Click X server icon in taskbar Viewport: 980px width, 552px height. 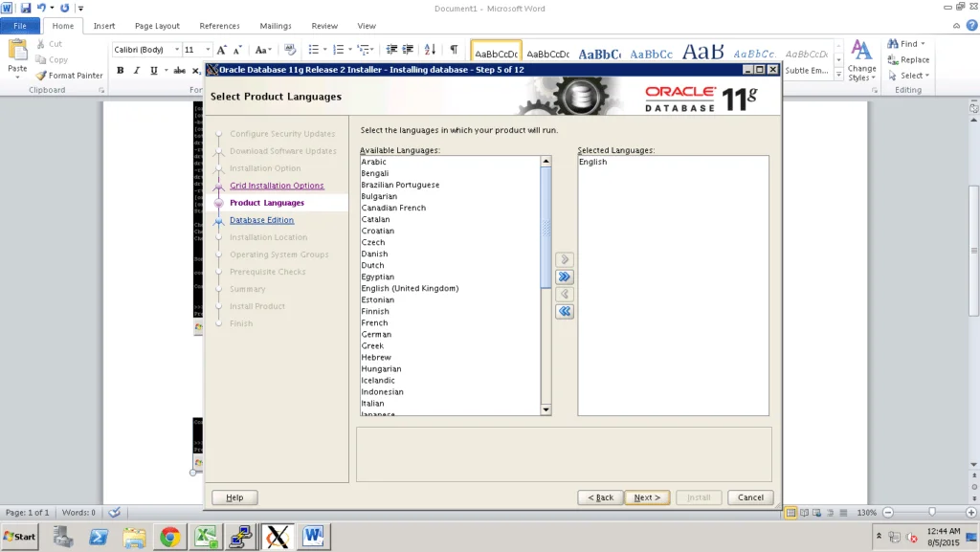coord(277,537)
